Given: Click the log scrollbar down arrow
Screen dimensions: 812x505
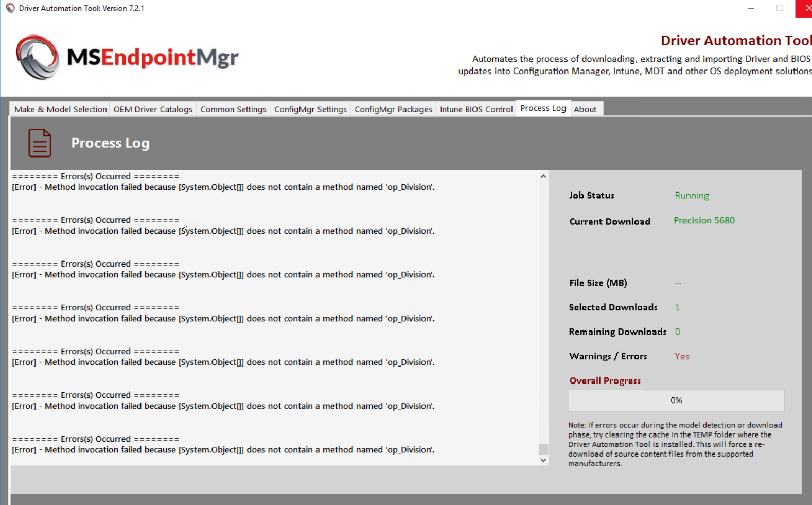Looking at the screenshot, I should (543, 460).
